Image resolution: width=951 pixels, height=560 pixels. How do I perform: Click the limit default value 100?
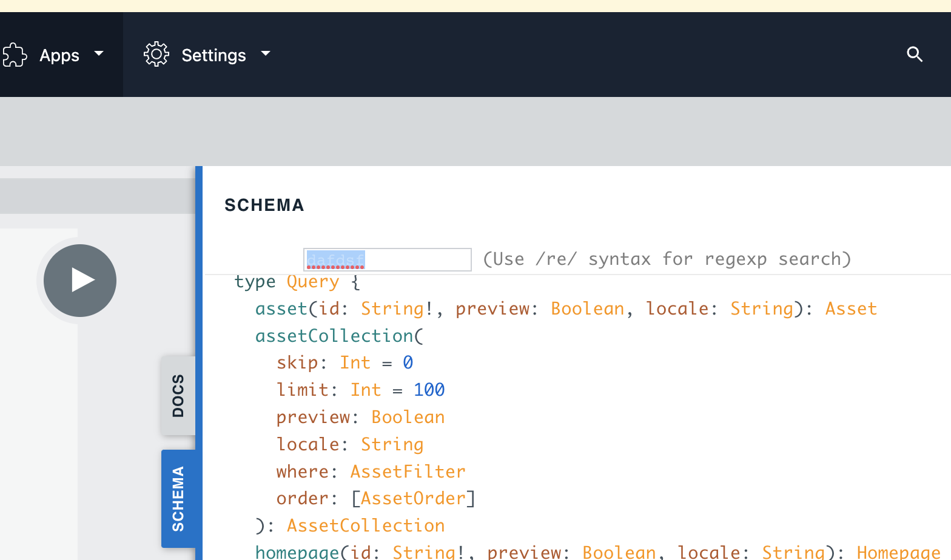[429, 390]
